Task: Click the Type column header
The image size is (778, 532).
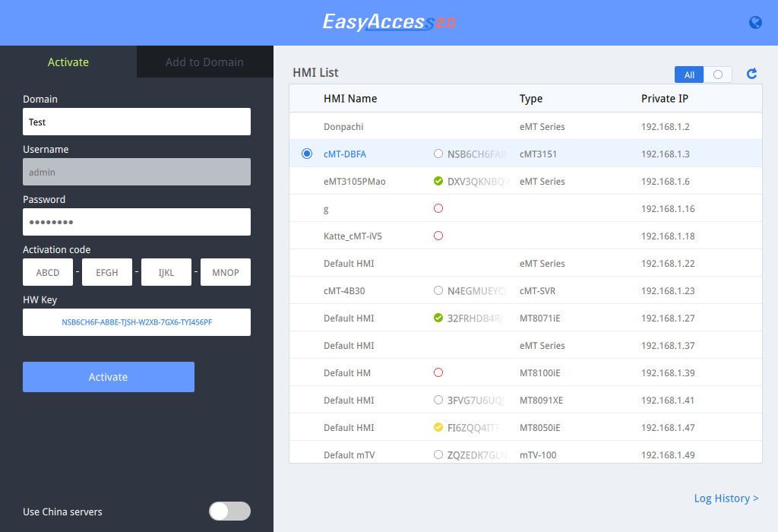Action: [531, 99]
